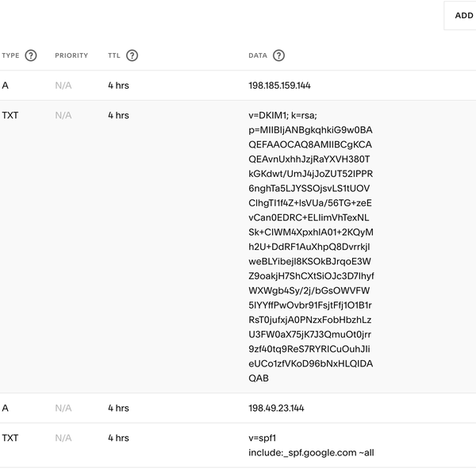This screenshot has width=476, height=476.
Task: Click the TXT type of DKIM record
Action: (10, 115)
